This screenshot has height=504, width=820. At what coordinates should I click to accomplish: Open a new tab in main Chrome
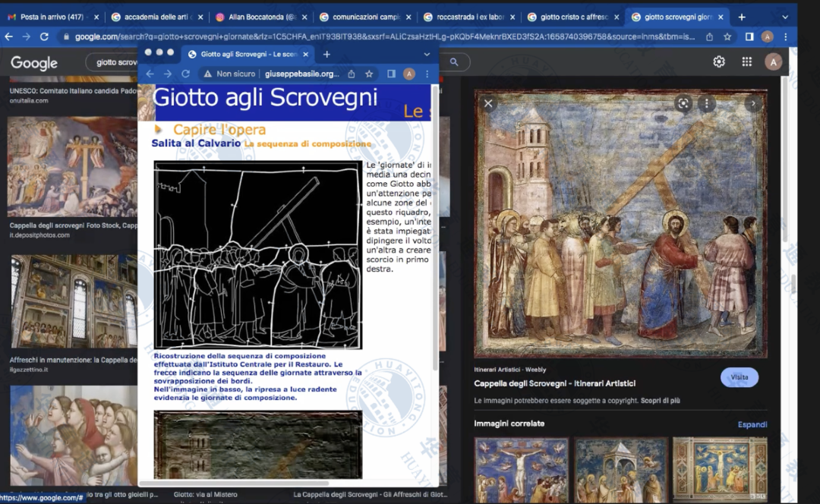click(x=742, y=17)
